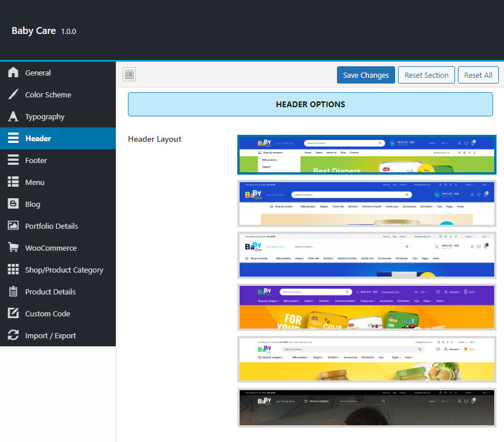Click the Reset All button
Viewport: 504px width, 442px height.
[x=478, y=75]
